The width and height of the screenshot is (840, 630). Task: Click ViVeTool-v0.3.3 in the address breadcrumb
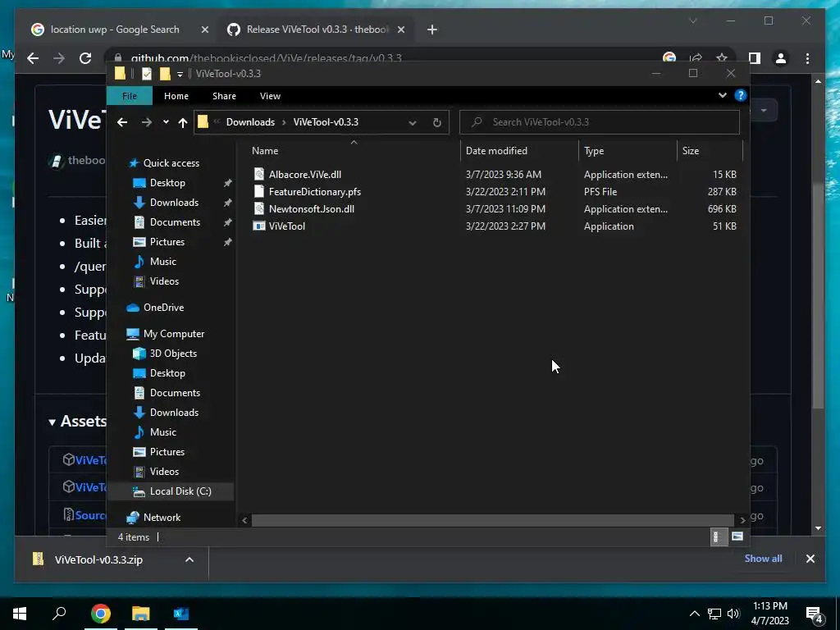pos(326,122)
